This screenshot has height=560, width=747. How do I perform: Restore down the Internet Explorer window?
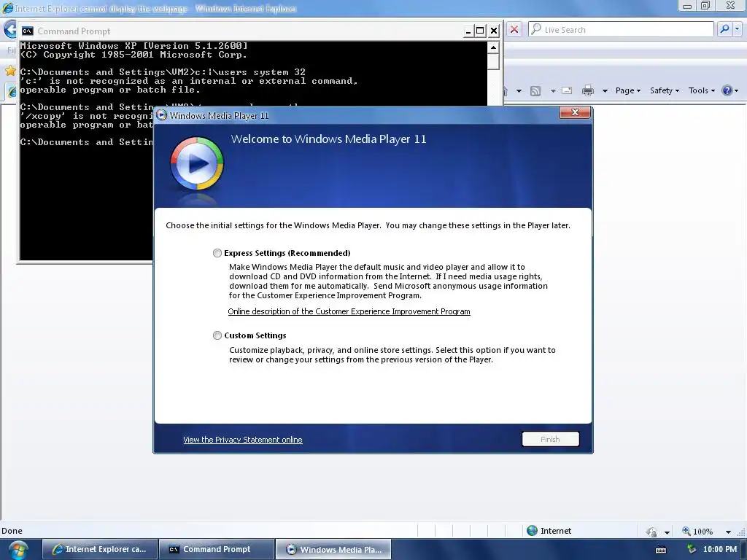(705, 6)
